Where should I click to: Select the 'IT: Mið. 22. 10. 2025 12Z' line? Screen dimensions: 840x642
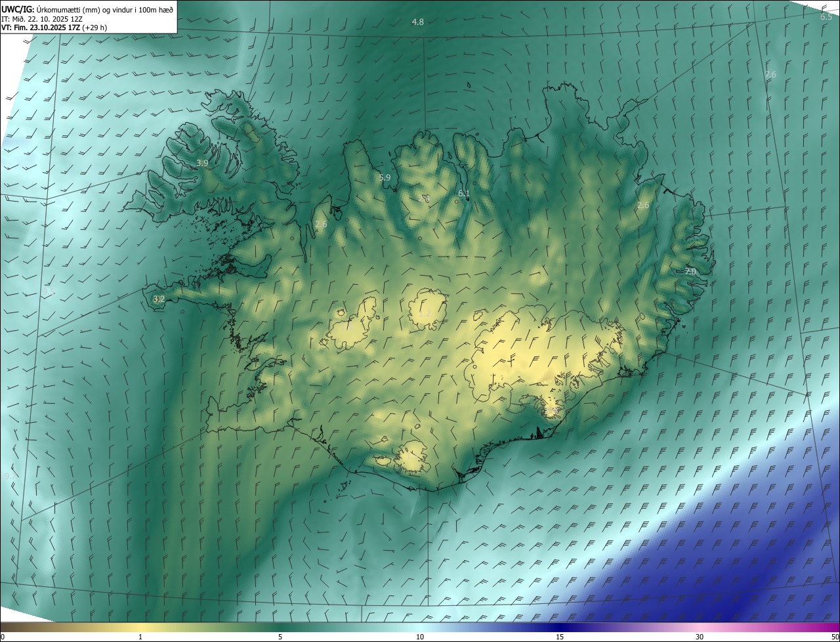tap(42, 19)
